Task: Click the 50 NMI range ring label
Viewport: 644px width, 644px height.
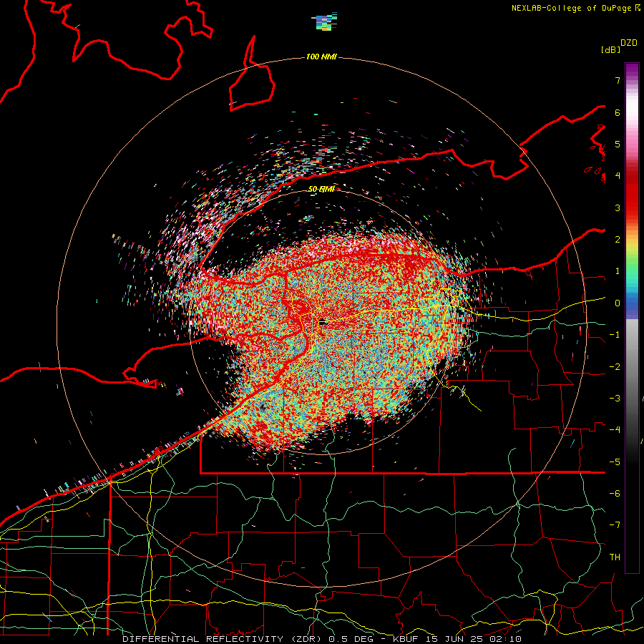Action: click(x=321, y=189)
